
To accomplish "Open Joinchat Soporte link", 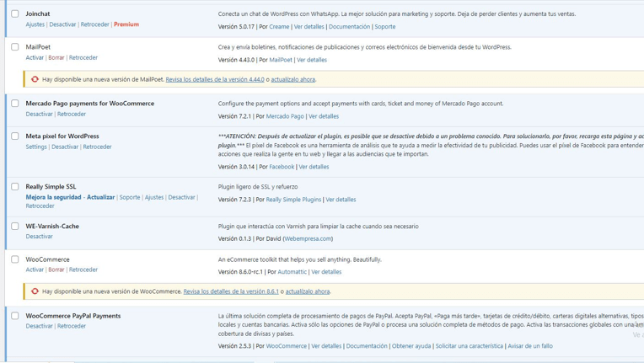I will tap(385, 27).
